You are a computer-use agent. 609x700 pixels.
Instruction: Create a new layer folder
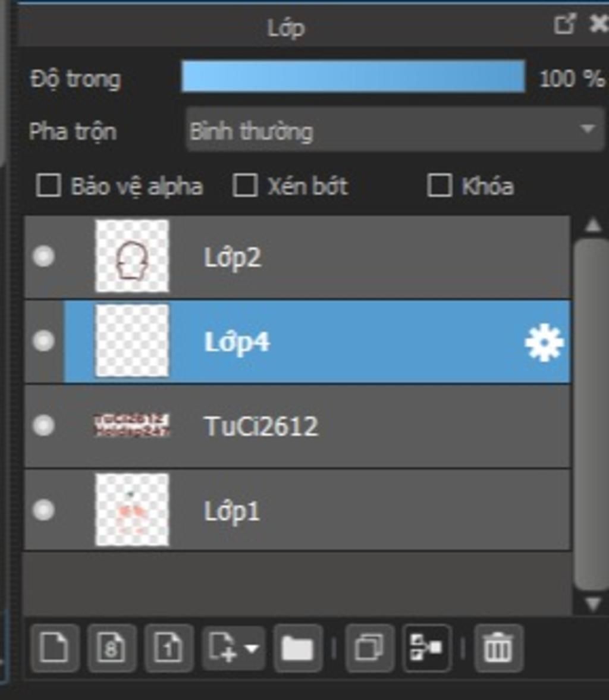[297, 648]
